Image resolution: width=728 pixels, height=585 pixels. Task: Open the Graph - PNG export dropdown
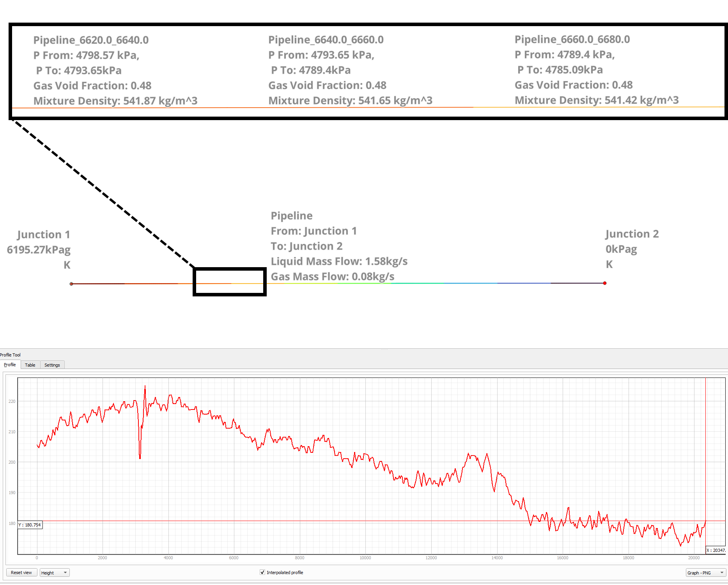click(x=705, y=573)
